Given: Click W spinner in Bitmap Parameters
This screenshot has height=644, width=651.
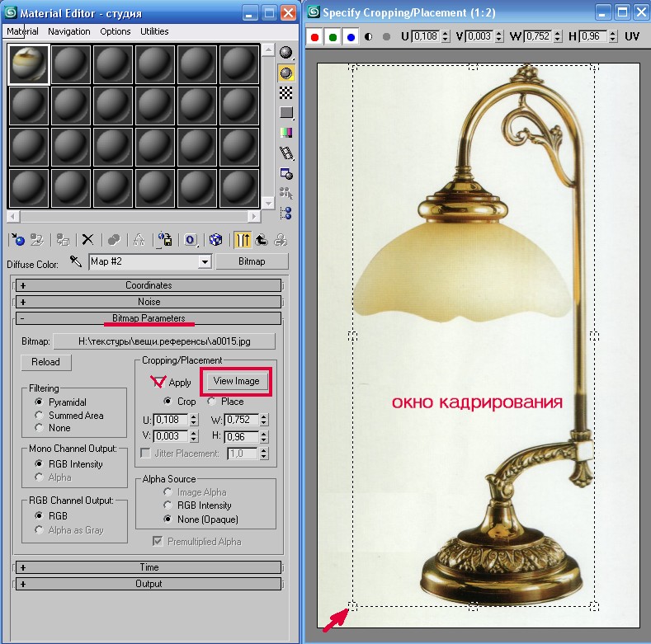Looking at the screenshot, I should tap(264, 420).
